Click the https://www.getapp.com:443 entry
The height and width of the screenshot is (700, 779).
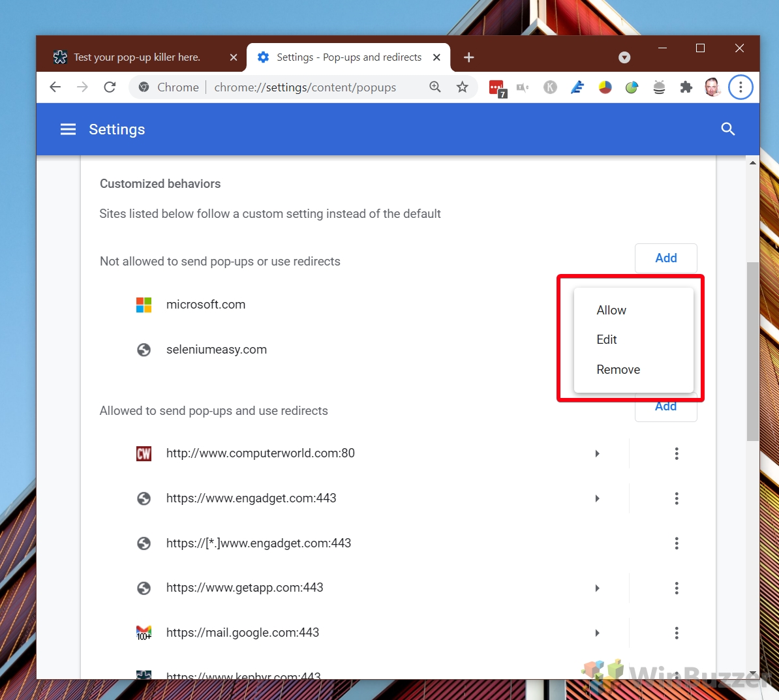pyautogui.click(x=245, y=588)
